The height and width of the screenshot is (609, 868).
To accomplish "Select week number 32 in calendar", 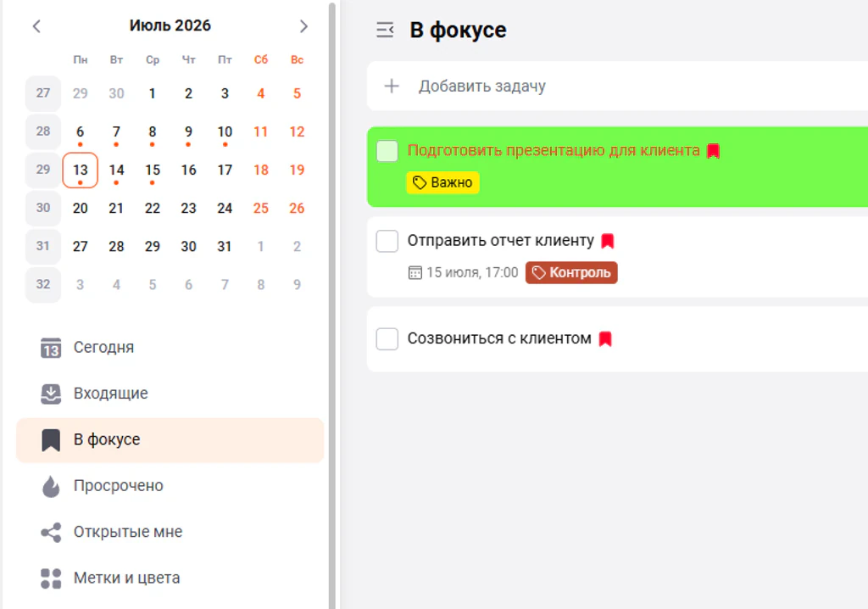I will coord(43,284).
